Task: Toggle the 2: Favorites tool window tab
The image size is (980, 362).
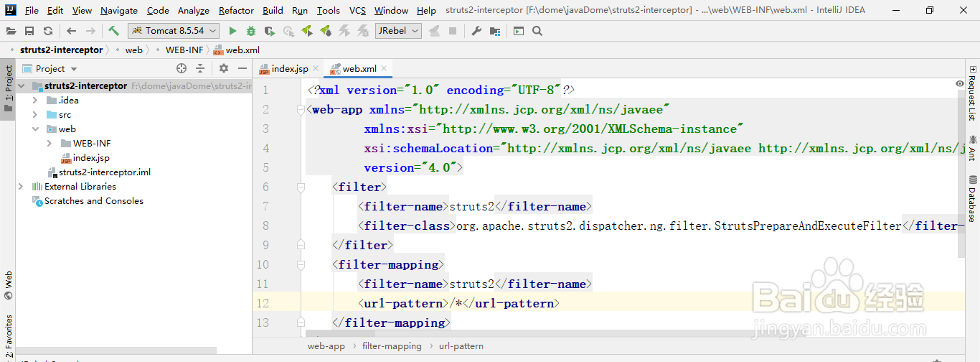Action: click(8, 338)
